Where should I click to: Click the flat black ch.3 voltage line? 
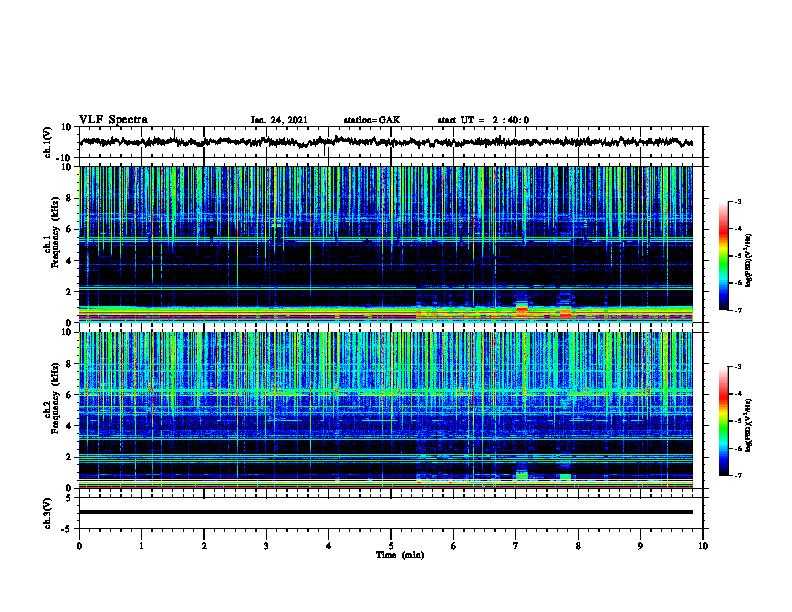[386, 512]
